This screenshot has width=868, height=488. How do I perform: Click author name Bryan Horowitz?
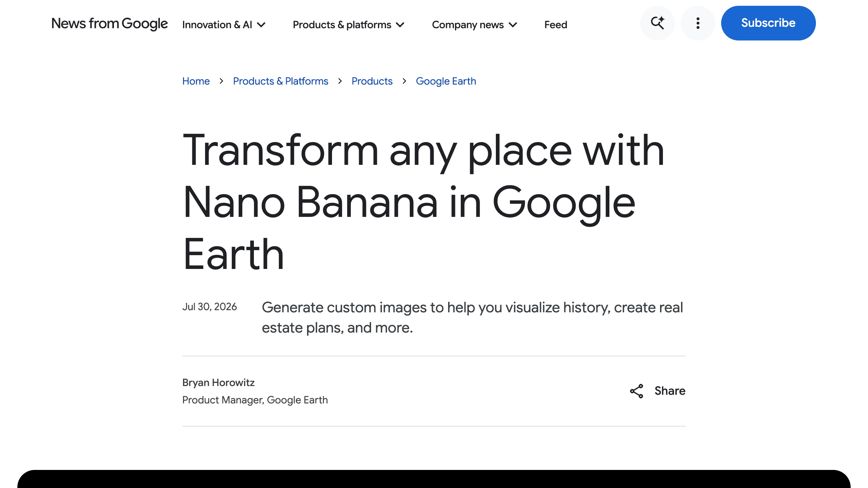pyautogui.click(x=218, y=382)
